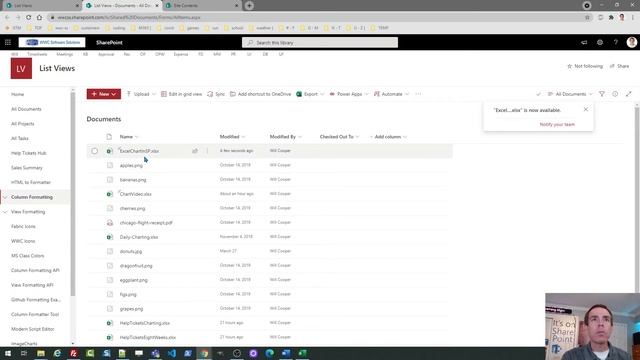Open Sales Summary navigation link

click(27, 168)
